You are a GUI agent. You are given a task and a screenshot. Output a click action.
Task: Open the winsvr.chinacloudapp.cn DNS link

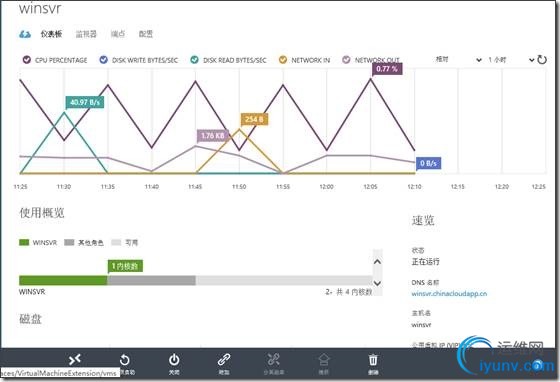[449, 294]
